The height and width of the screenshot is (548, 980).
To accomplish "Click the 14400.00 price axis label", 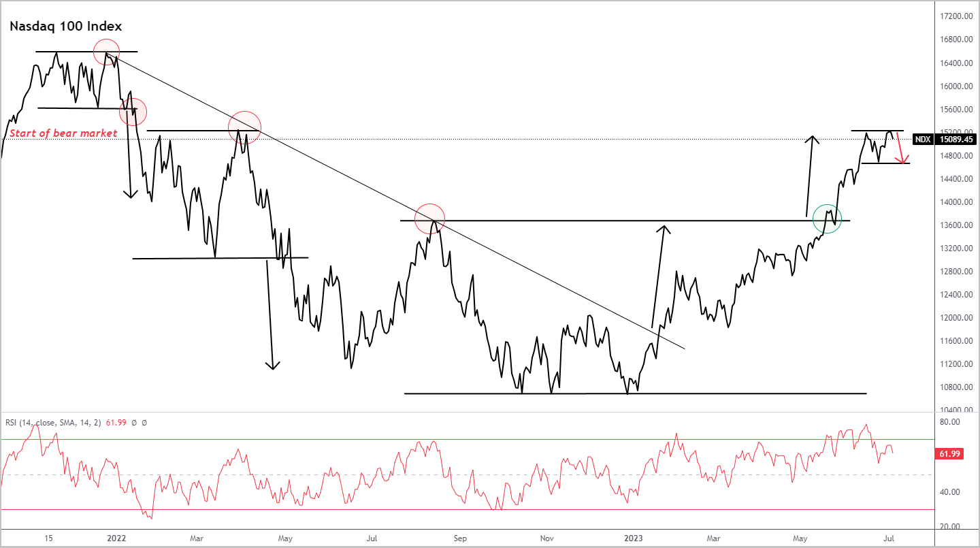I will (955, 179).
